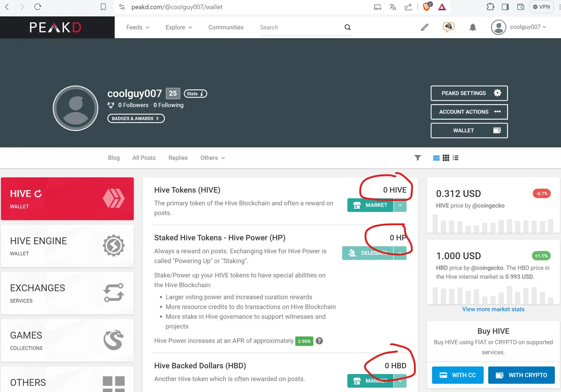Open the Communities menu item
The height and width of the screenshot is (392, 561).
point(226,27)
